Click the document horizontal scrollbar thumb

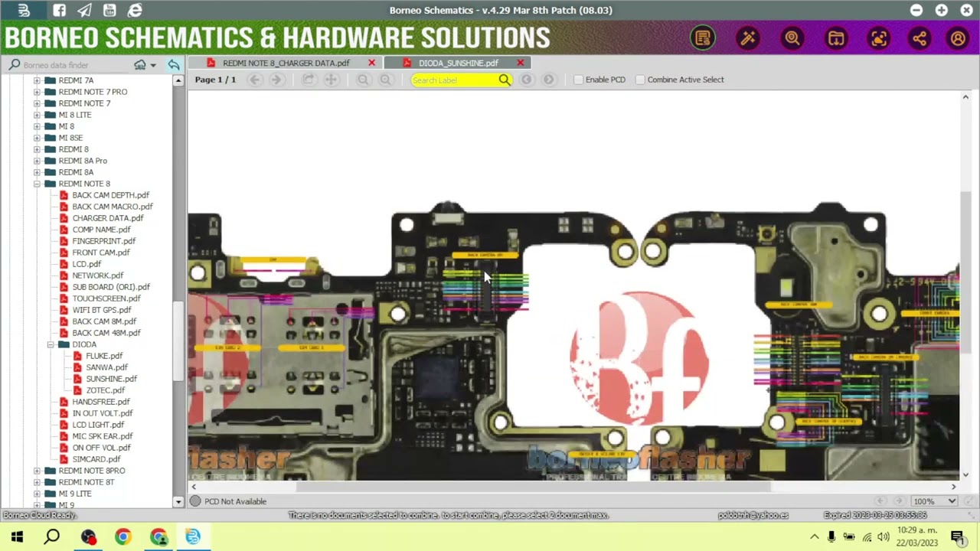point(534,487)
